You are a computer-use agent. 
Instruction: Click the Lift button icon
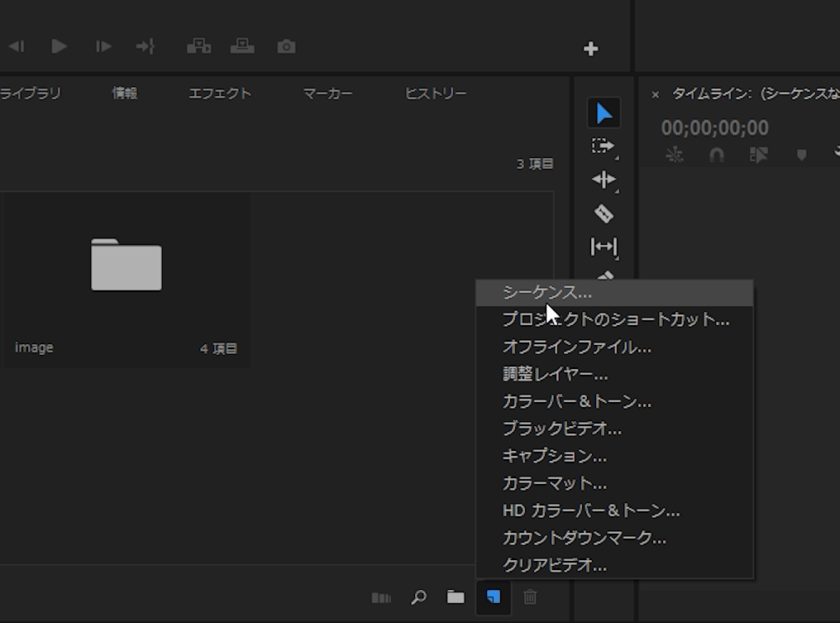tap(198, 46)
